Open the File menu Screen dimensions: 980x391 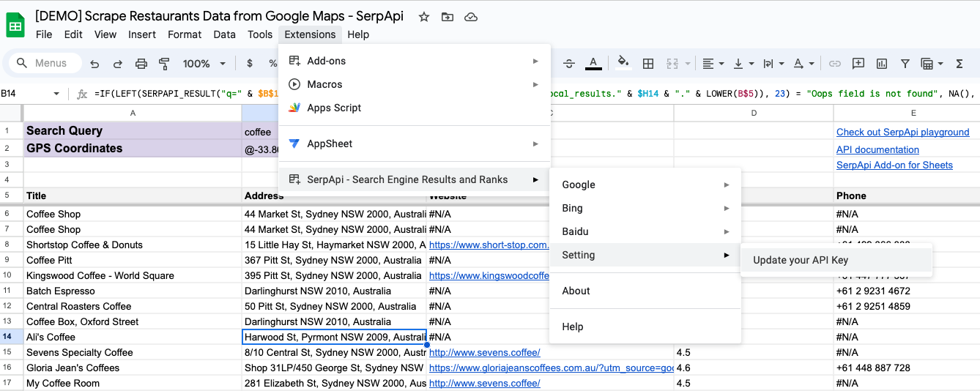click(x=44, y=34)
